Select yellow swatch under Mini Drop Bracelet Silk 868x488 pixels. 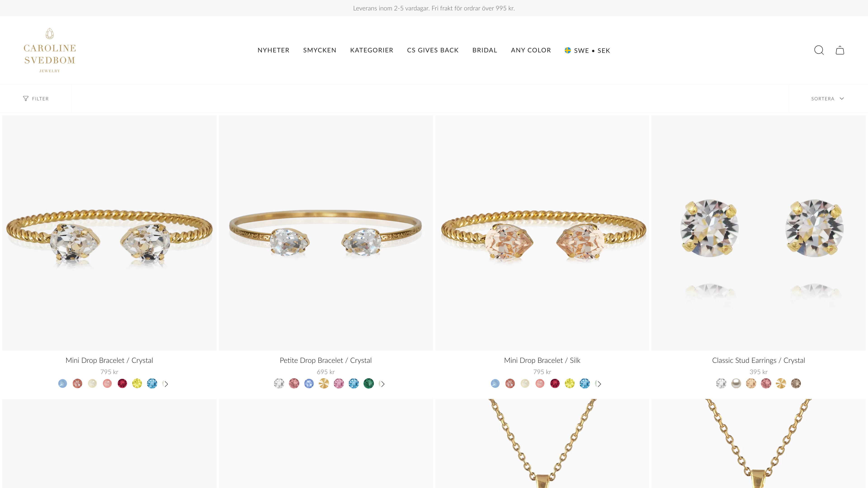pyautogui.click(x=570, y=384)
